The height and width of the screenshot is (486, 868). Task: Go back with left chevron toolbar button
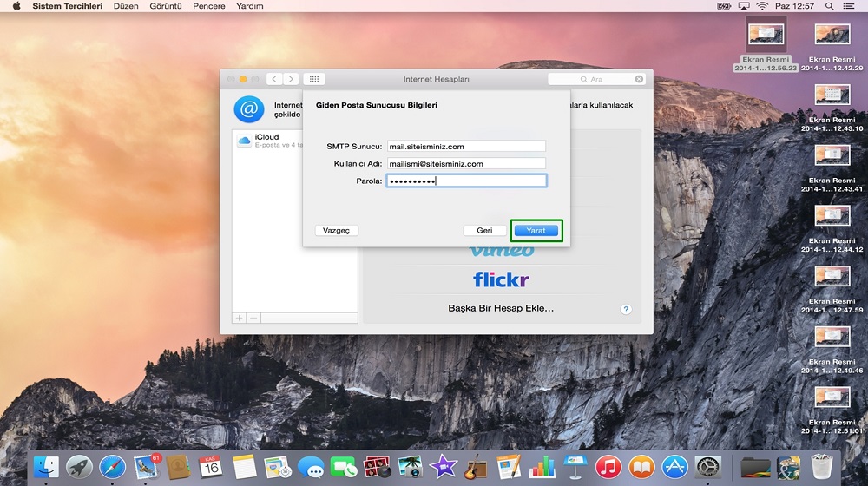(x=274, y=79)
